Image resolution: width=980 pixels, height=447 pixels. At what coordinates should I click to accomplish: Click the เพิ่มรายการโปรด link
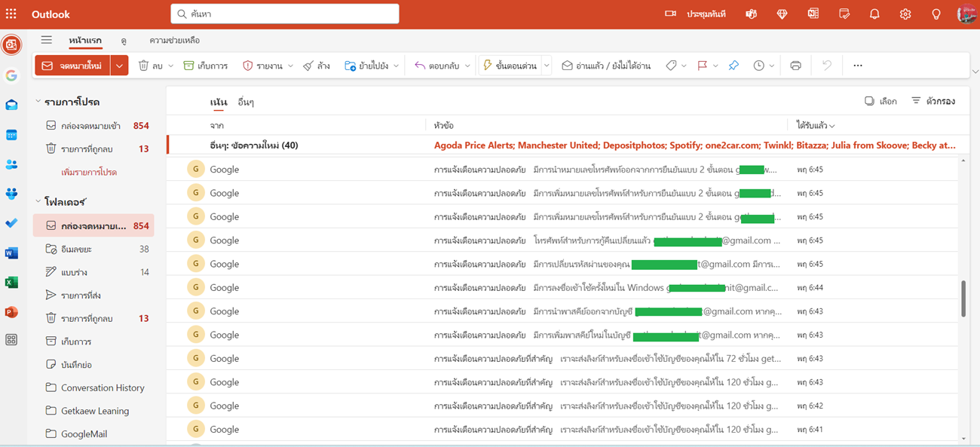89,172
